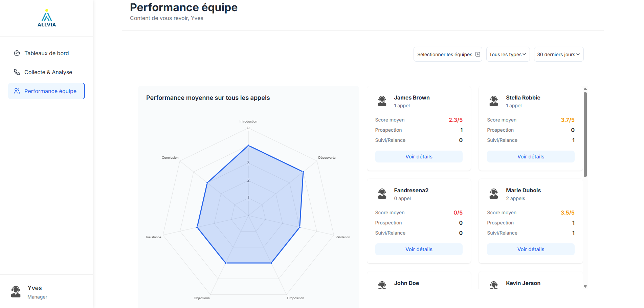Expand the 30 derniers jours dropdown
Screen dimensions: 644x308
(558, 54)
